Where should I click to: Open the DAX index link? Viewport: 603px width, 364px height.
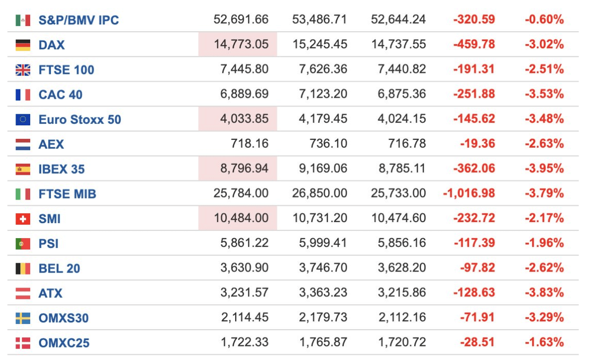[x=52, y=45]
